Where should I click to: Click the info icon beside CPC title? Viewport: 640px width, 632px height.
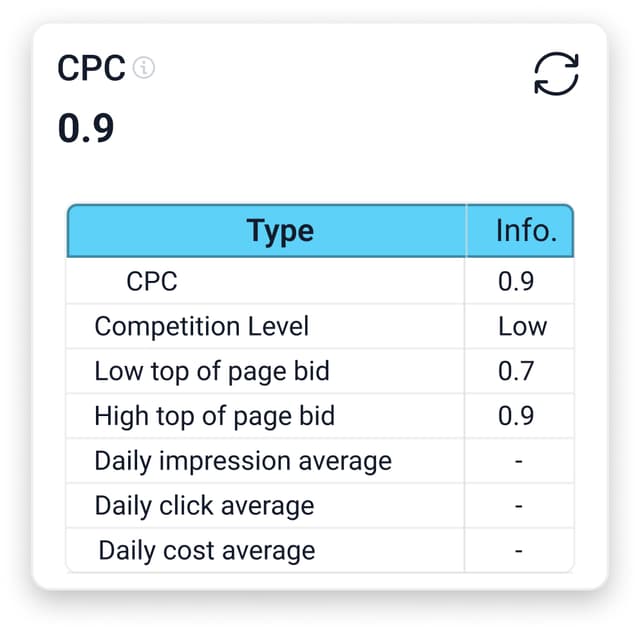coord(145,68)
